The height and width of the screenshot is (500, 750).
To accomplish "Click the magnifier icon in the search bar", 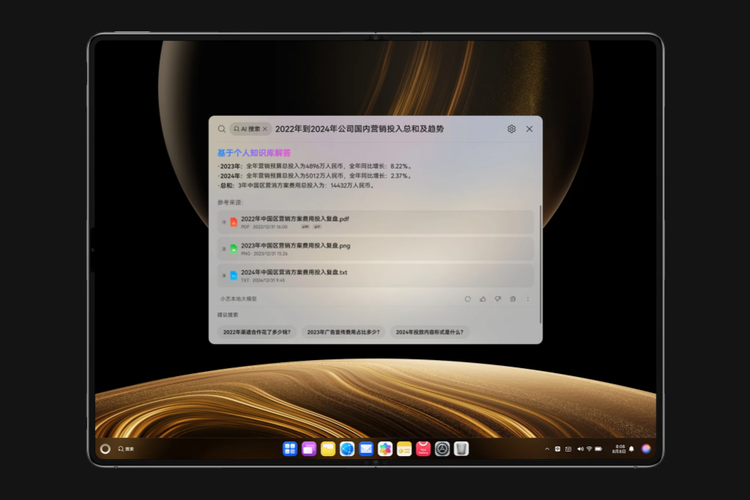I will 221,129.
